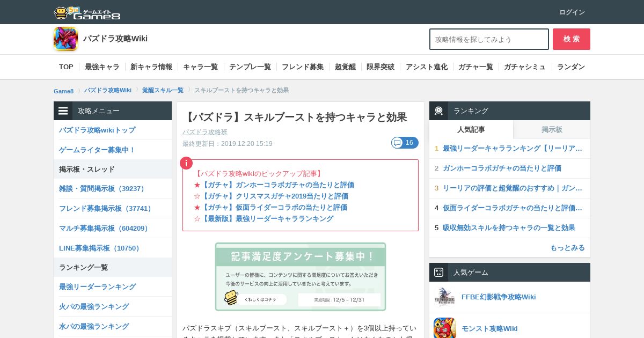The height and width of the screenshot is (338, 644).
Task: Open the 超覚醒 menu item
Action: click(x=345, y=67)
